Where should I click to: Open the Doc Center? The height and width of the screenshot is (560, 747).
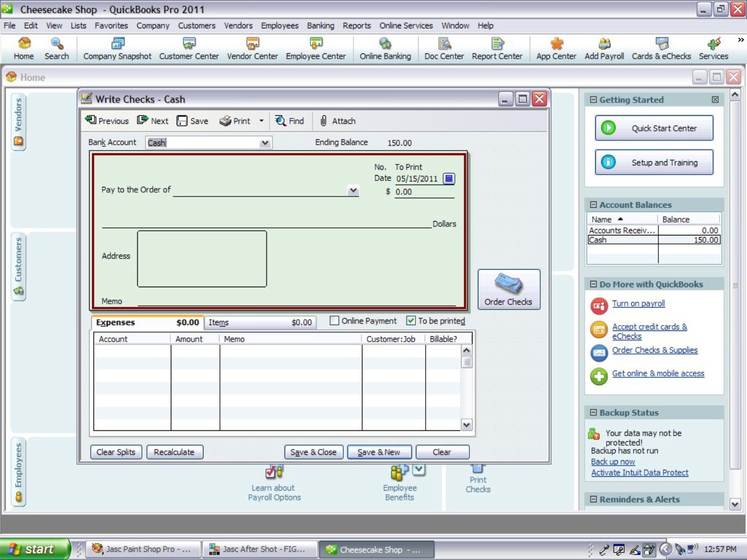pyautogui.click(x=444, y=49)
